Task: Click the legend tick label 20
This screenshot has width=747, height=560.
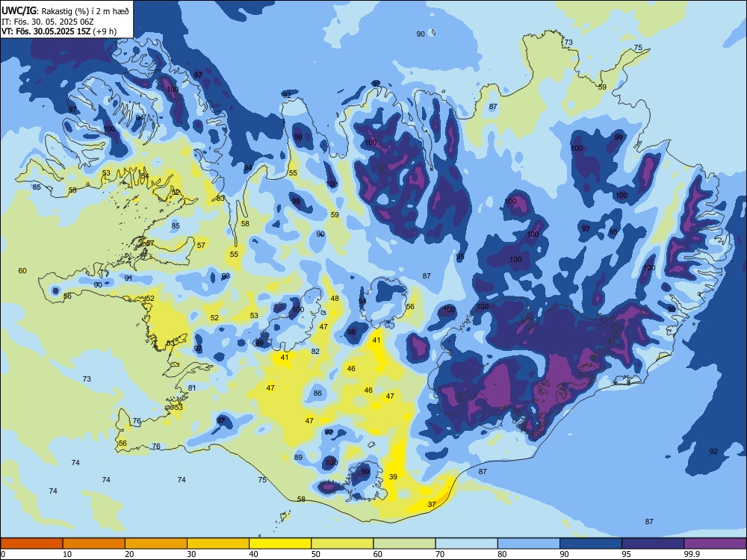Action: click(129, 554)
